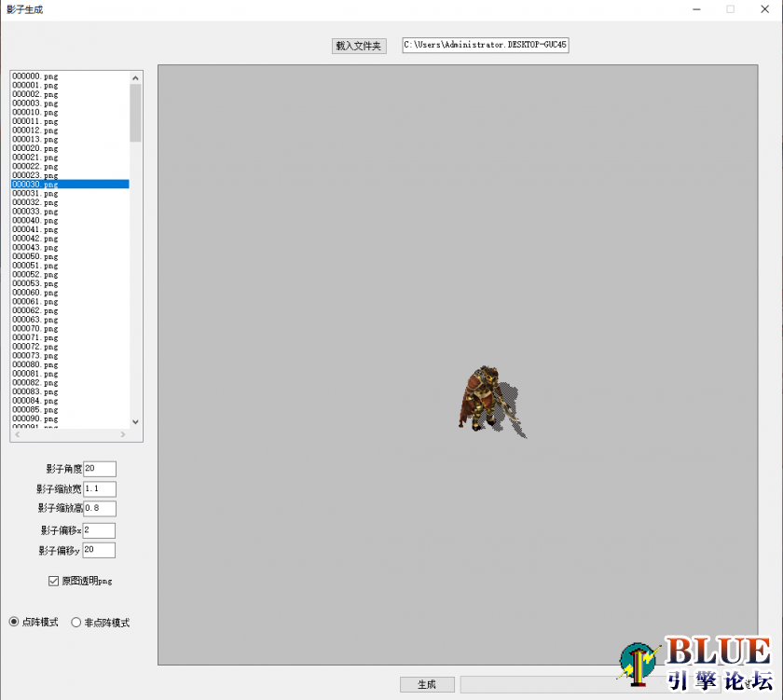Click the 影子角度 shadow angle field
The height and width of the screenshot is (700, 783).
[99, 469]
